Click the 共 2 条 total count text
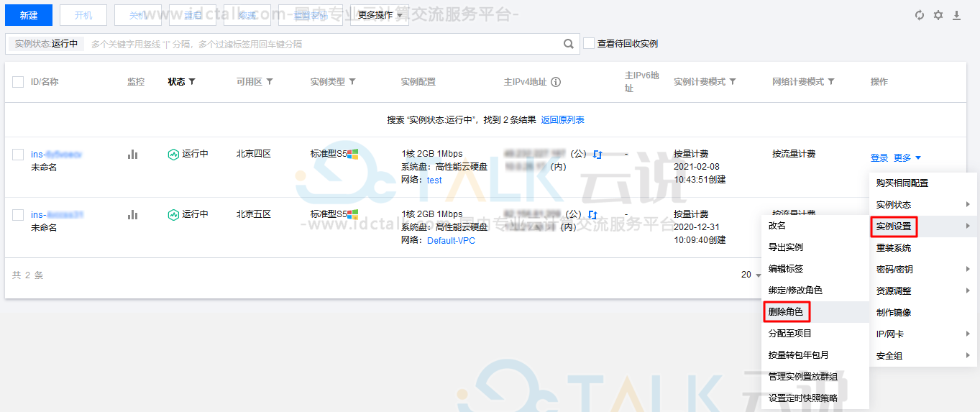This screenshot has width=980, height=412. (x=28, y=275)
